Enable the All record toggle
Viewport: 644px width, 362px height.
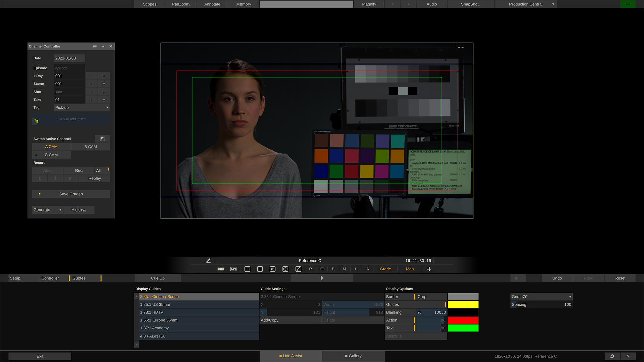click(x=98, y=170)
